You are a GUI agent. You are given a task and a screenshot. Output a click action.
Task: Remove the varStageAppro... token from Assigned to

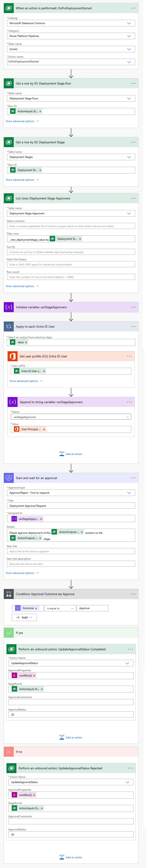(x=41, y=519)
